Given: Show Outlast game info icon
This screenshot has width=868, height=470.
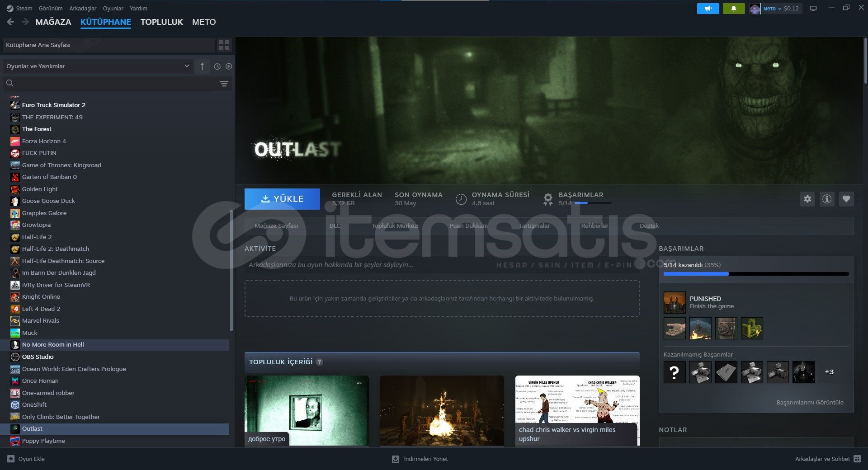Looking at the screenshot, I should (x=827, y=199).
